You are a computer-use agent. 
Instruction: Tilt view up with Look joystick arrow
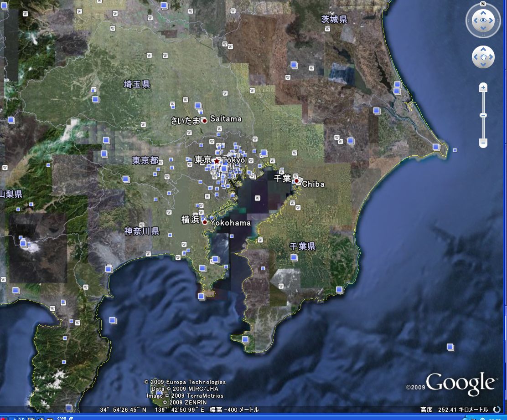[483, 13]
